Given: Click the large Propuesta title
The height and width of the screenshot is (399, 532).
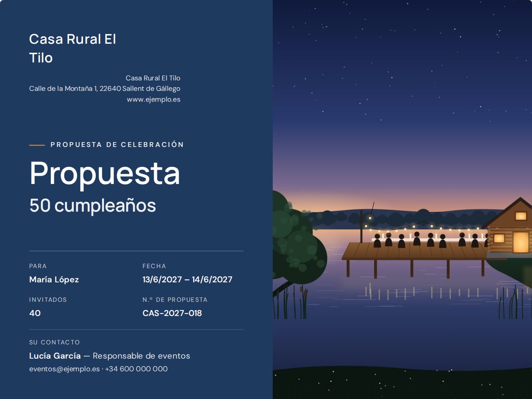Looking at the screenshot, I should pos(105,173).
